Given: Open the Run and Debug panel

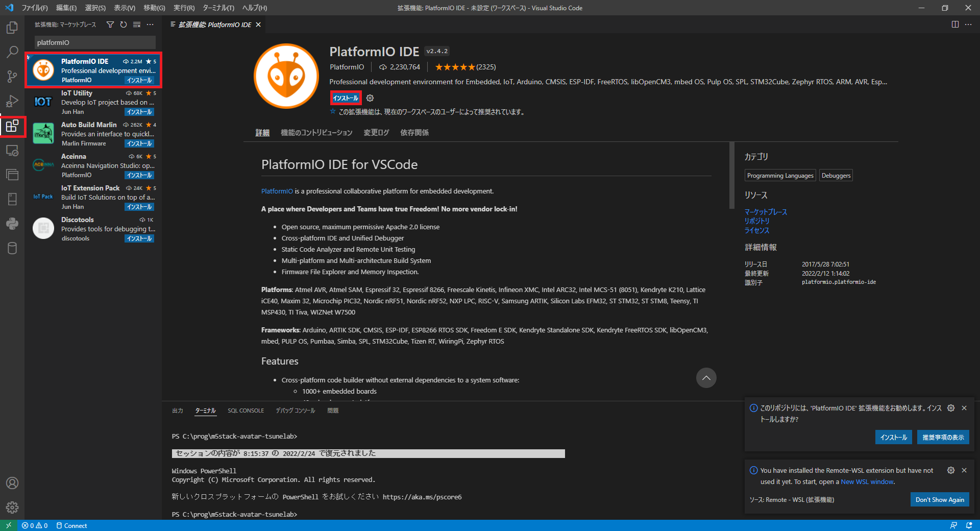Looking at the screenshot, I should (12, 101).
